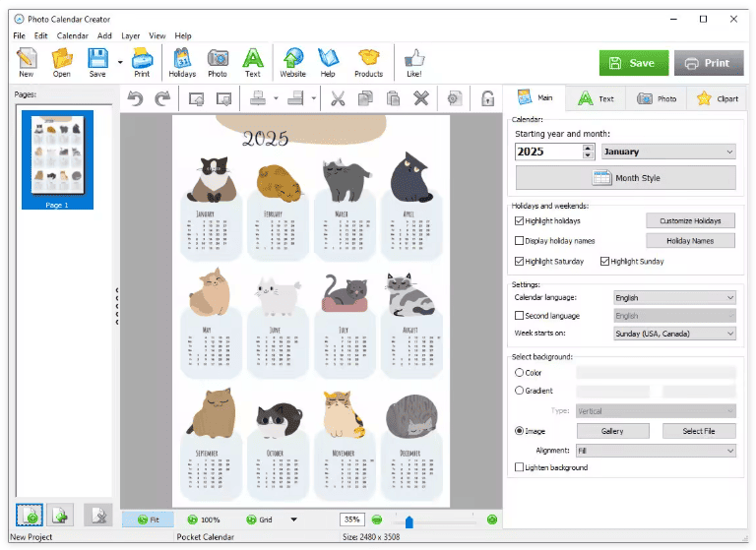This screenshot has height=550, width=756.
Task: Select the Page 1 thumbnail
Action: click(x=57, y=159)
